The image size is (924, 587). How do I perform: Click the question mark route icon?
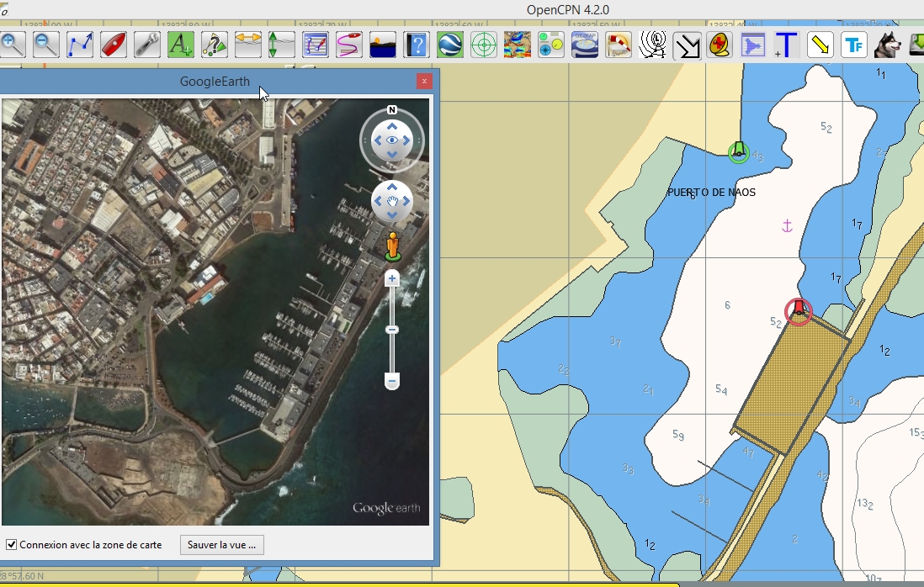click(214, 45)
